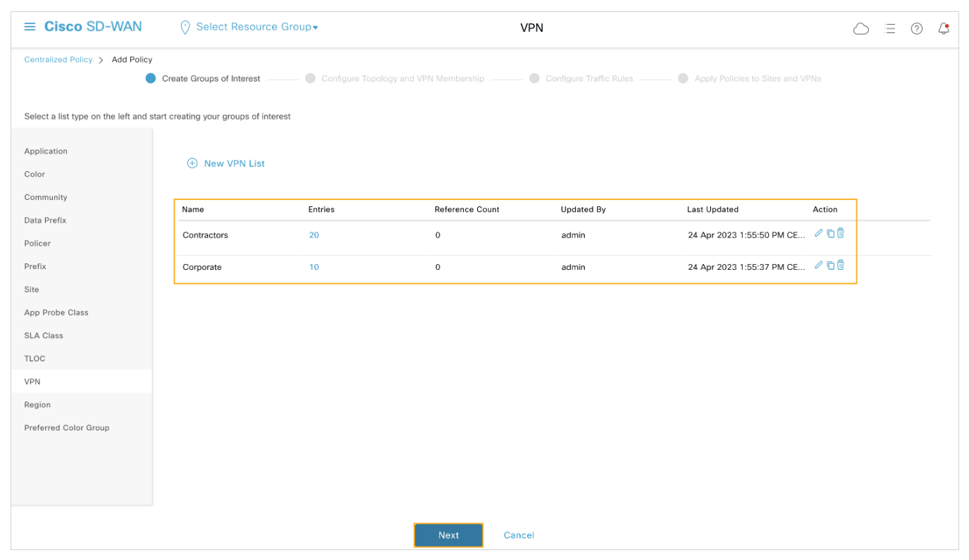Viewport: 969px width, 560px height.
Task: Open the notifications bell
Action: tap(944, 29)
